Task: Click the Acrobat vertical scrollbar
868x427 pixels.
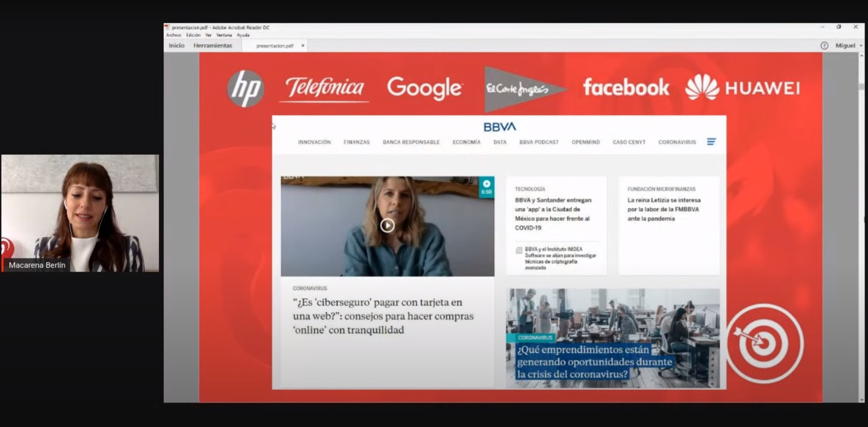Action: (x=861, y=228)
